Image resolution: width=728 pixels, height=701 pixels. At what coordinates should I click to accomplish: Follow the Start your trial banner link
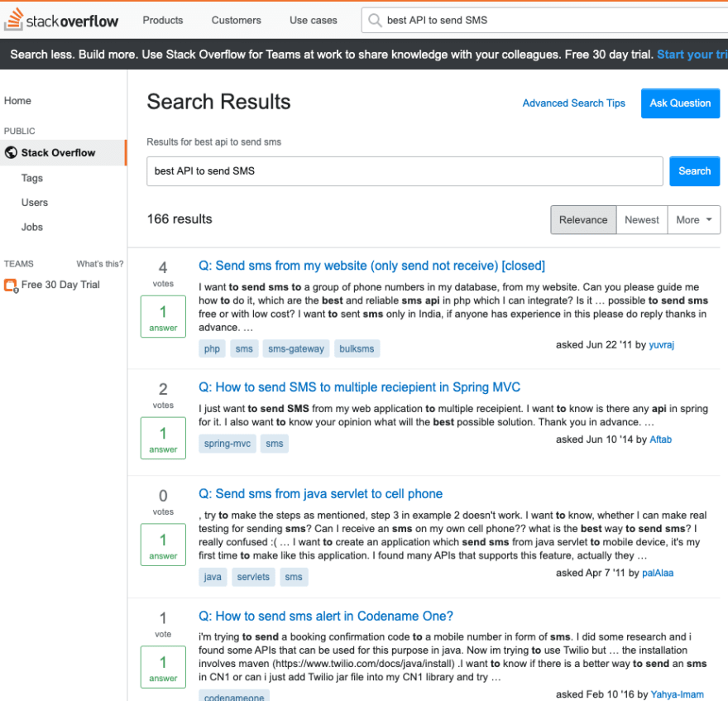(x=692, y=55)
